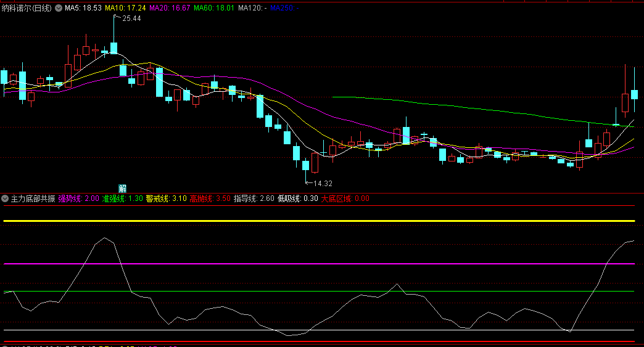This screenshot has width=644, height=347.
Task: Click the 大底区域: 0.00 label
Action: pos(345,198)
